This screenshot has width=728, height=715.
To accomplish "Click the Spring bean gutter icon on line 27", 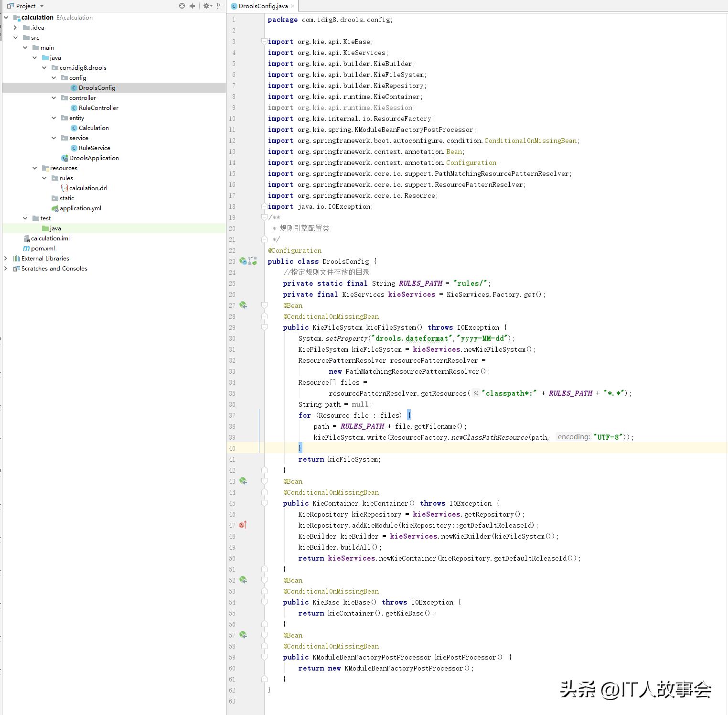I will (243, 305).
